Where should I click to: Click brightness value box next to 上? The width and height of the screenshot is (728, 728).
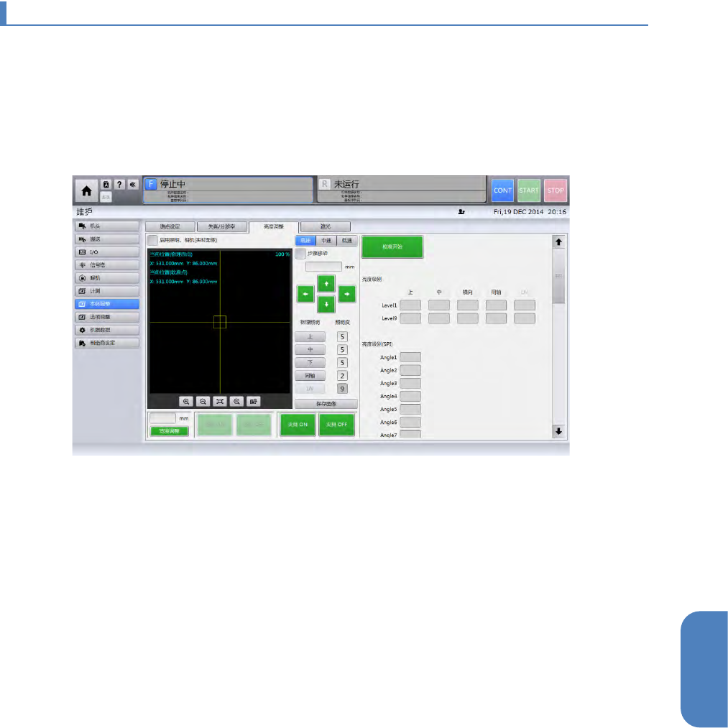342,337
